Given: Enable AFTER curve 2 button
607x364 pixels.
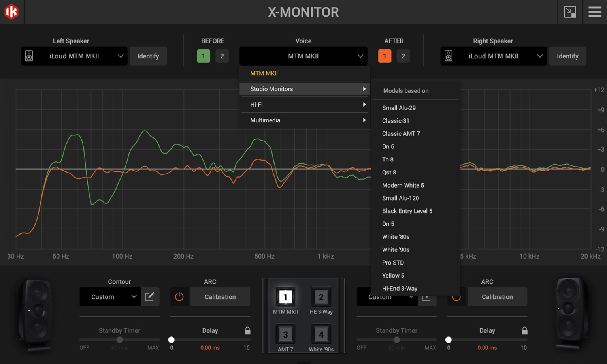Looking at the screenshot, I should (403, 56).
